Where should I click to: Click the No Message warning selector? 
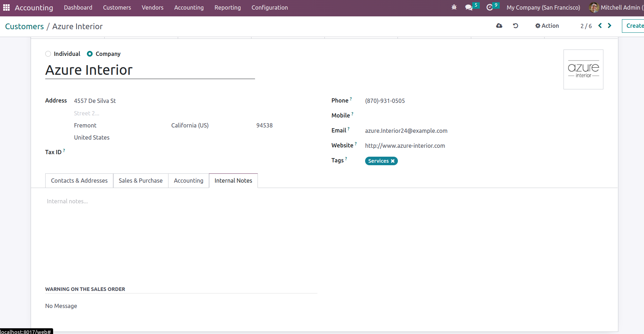[61, 306]
